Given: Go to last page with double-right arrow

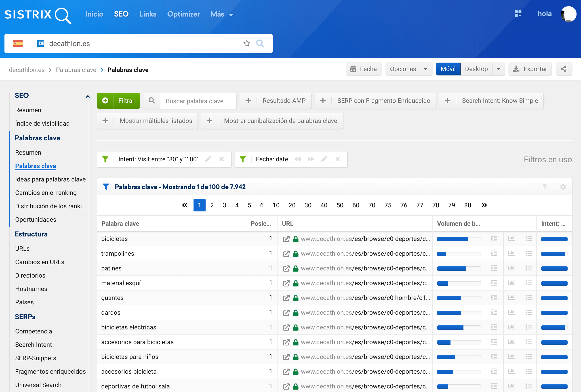Looking at the screenshot, I should [x=484, y=205].
